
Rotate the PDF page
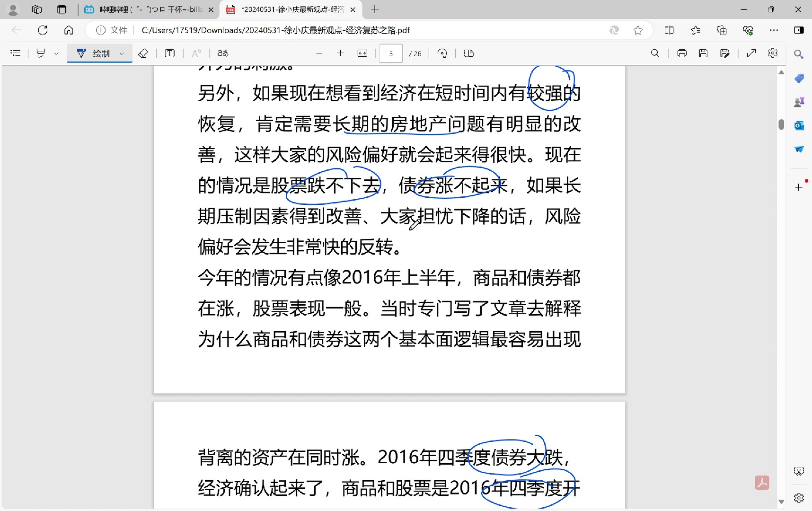[x=442, y=53]
